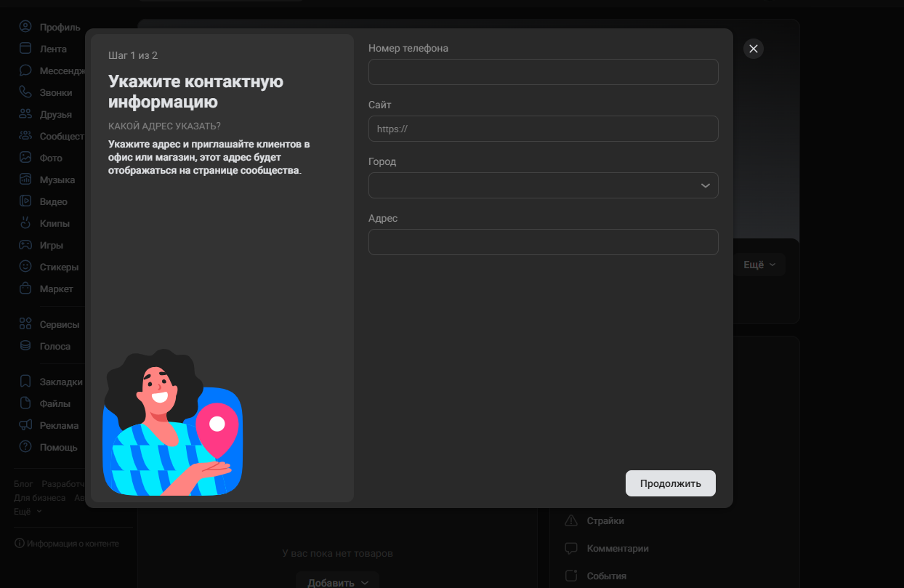Click the 'Шаг 1 из 2' step text
Image resolution: width=904 pixels, height=588 pixels.
pyautogui.click(x=133, y=55)
